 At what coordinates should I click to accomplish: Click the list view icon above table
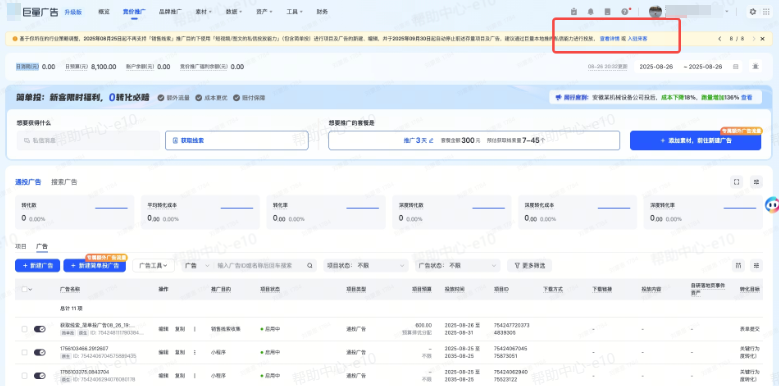tap(756, 266)
